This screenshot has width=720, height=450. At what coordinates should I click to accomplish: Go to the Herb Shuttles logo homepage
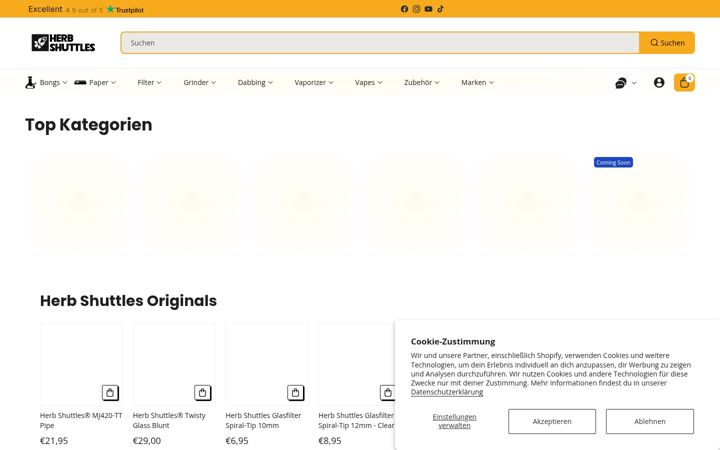tap(63, 43)
